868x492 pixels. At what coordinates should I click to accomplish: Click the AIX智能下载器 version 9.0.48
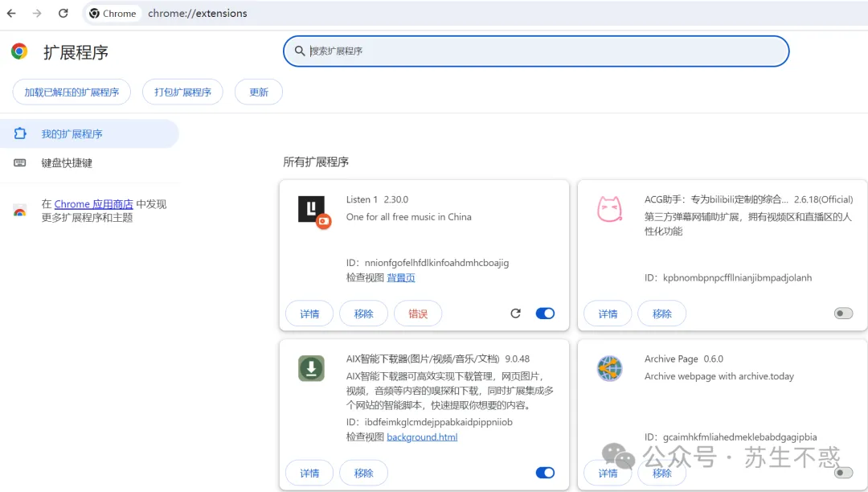[517, 359]
